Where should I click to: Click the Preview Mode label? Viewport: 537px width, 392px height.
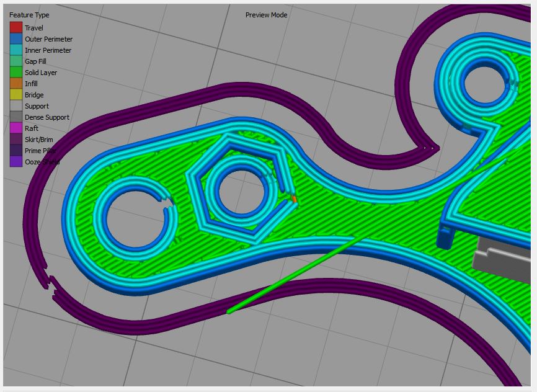(x=266, y=15)
